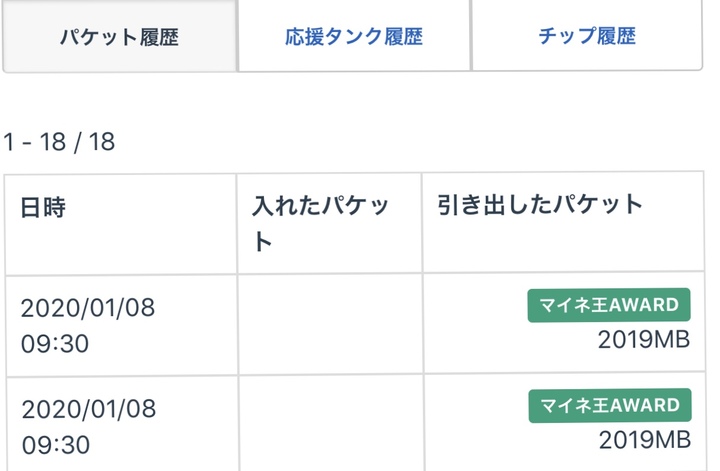Open the チップ履歴 tab

point(586,37)
